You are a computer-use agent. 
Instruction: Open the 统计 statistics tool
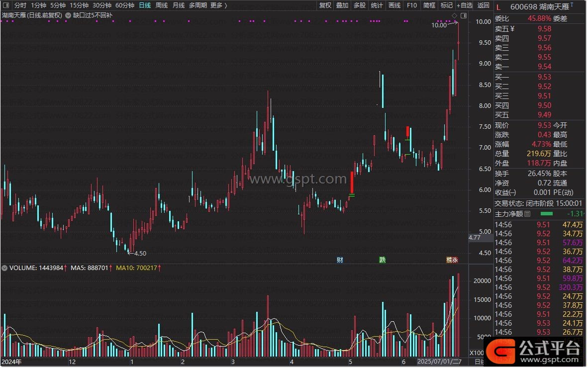pyautogui.click(x=377, y=5)
